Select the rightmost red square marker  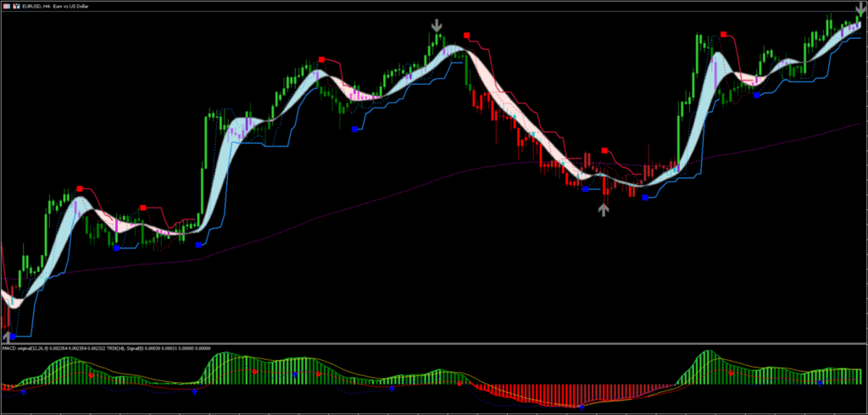point(724,34)
